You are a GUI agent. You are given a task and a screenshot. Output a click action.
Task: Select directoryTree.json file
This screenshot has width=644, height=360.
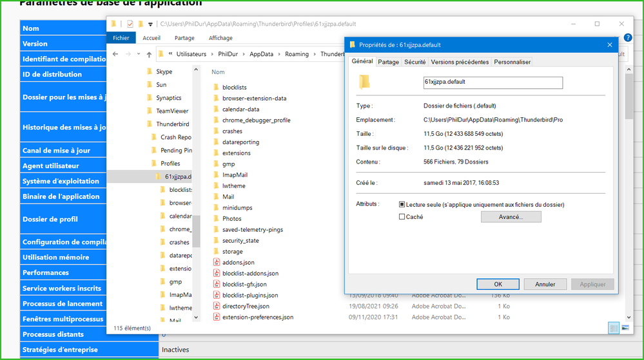tap(246, 307)
